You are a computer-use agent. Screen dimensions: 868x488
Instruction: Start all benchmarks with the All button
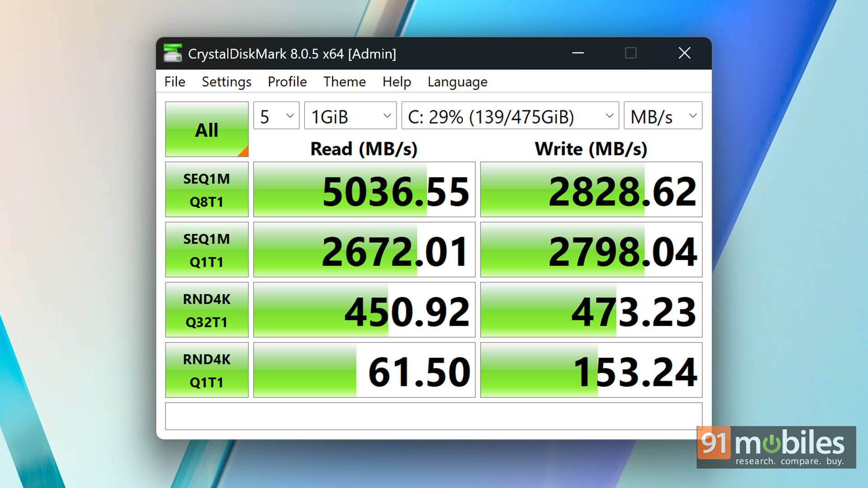point(207,130)
